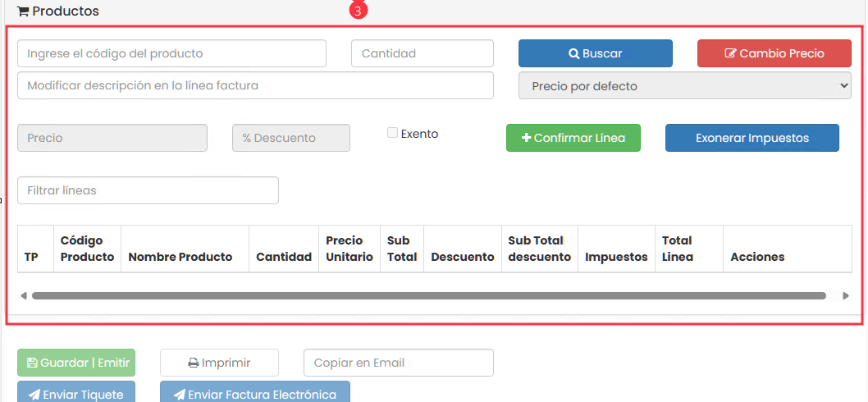Click the horizontal scrollbar track of table

(428, 295)
